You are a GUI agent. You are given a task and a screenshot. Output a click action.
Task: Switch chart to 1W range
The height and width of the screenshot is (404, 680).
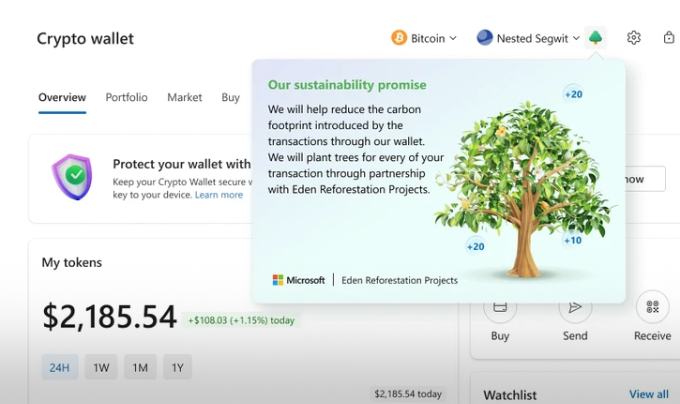pos(101,367)
